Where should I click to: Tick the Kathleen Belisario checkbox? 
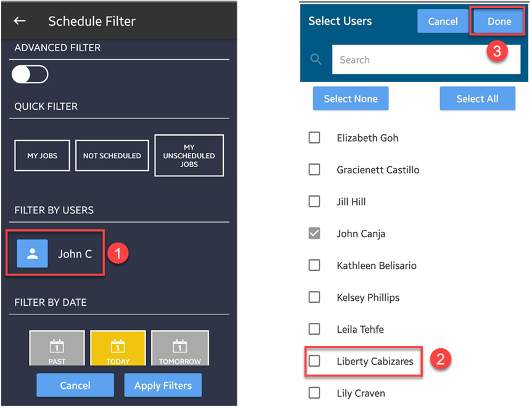pos(314,266)
